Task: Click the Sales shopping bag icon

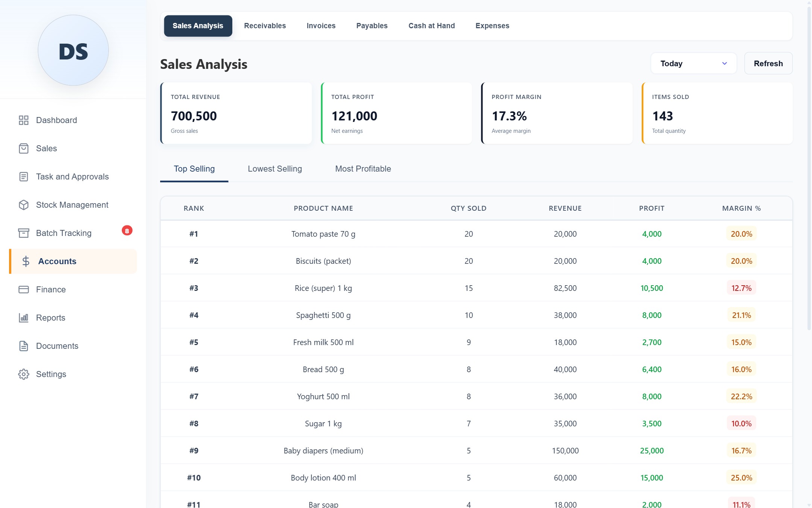Action: [x=24, y=148]
